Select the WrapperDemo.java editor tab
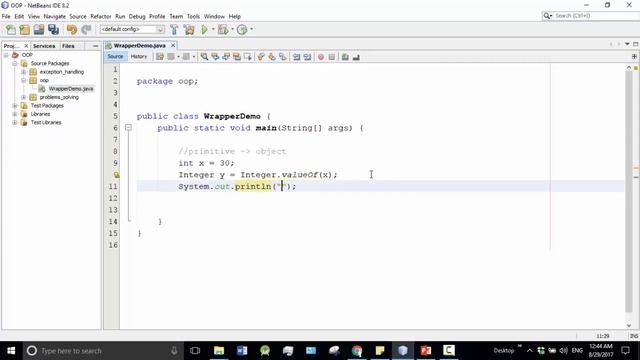Viewport: 640px width, 360px height. 139,46
